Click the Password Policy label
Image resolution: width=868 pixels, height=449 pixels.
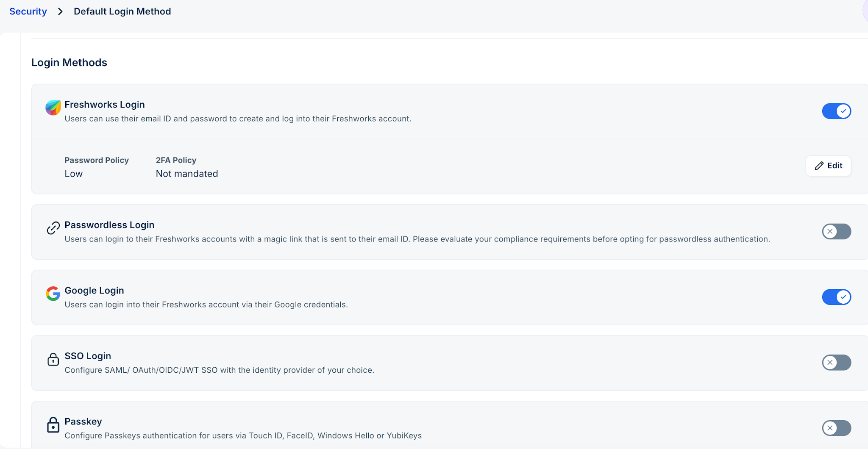coord(97,160)
